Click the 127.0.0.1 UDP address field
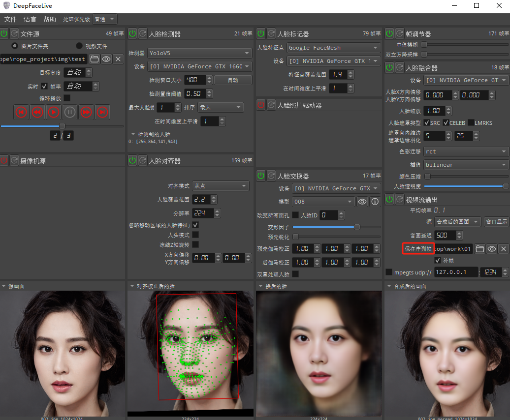This screenshot has width=510, height=420. pyautogui.click(x=455, y=272)
